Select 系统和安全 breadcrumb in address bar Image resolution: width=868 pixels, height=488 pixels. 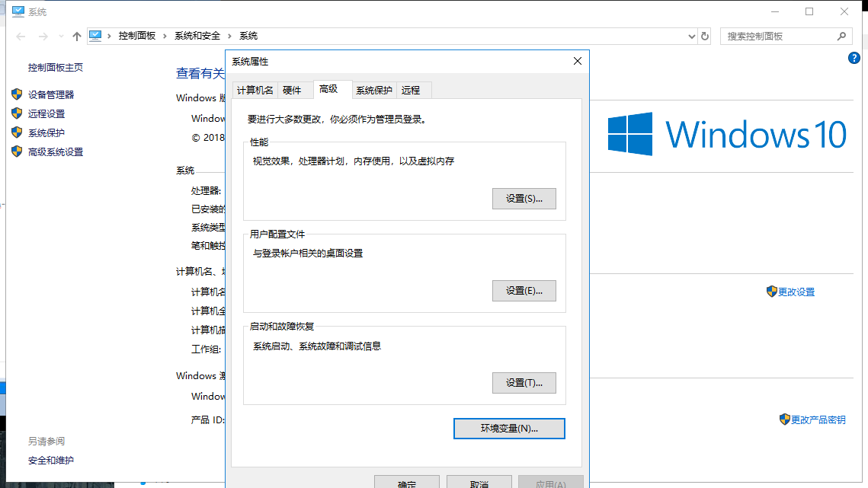tap(197, 36)
